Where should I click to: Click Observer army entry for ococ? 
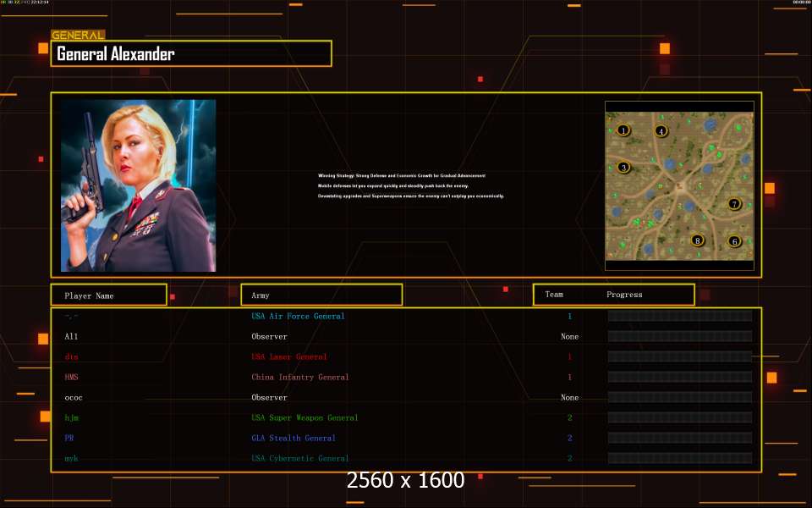pos(269,398)
